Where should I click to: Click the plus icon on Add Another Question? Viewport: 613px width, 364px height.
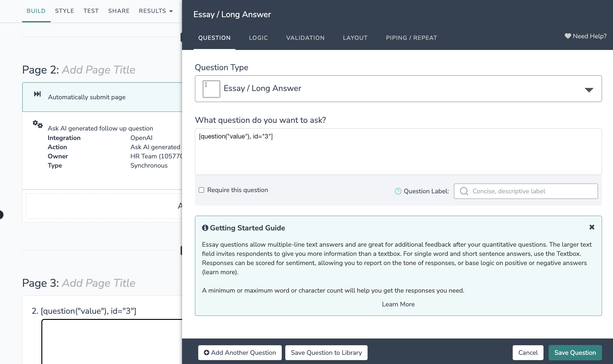(x=207, y=353)
